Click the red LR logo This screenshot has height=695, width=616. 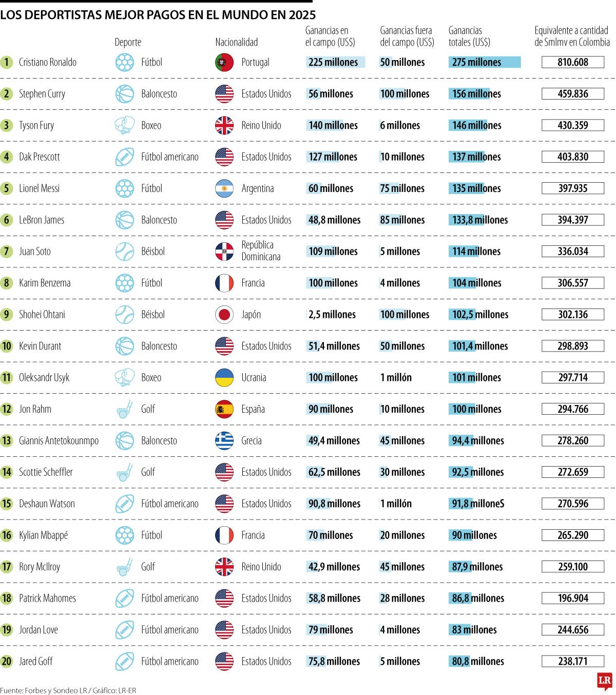click(x=605, y=681)
